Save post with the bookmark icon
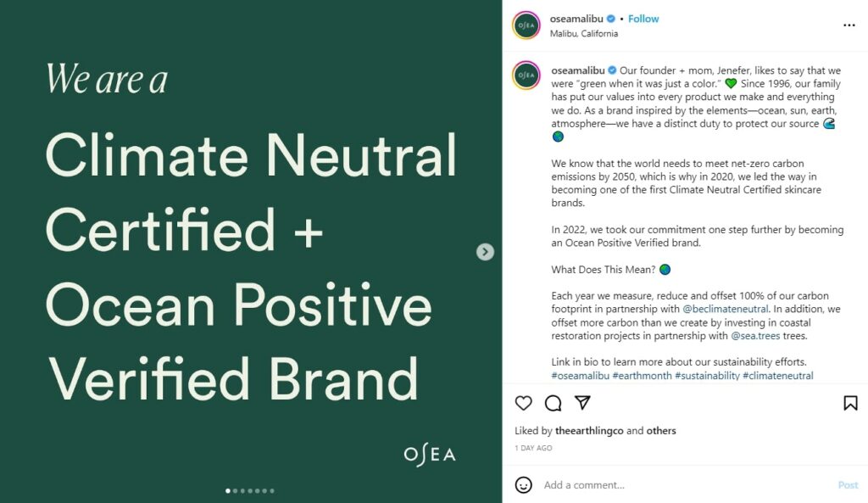Image resolution: width=868 pixels, height=503 pixels. pyautogui.click(x=850, y=403)
